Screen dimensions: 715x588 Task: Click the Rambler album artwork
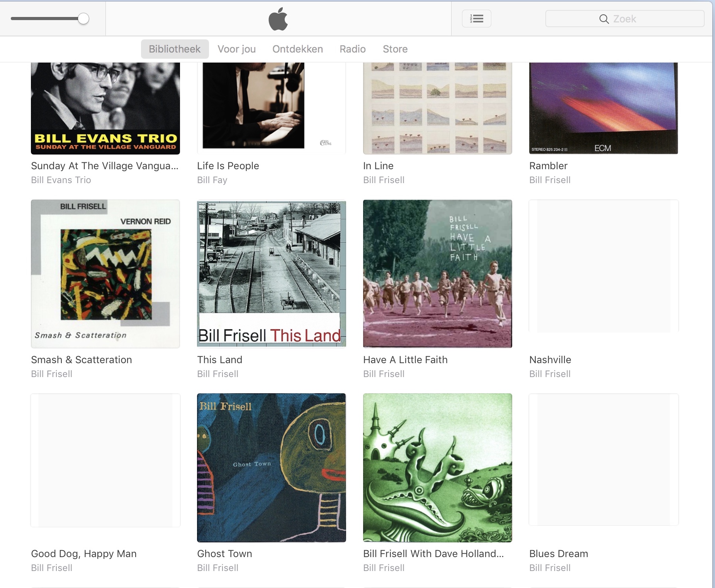point(604,109)
